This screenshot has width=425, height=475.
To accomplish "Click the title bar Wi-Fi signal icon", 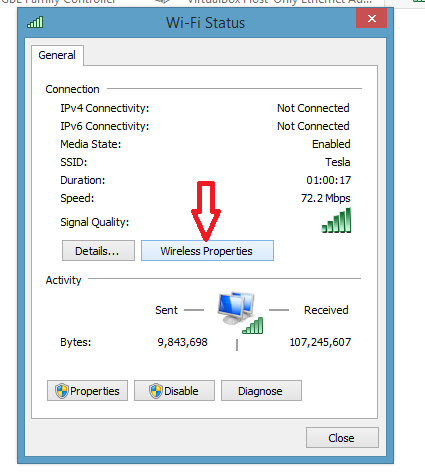I will (x=35, y=22).
